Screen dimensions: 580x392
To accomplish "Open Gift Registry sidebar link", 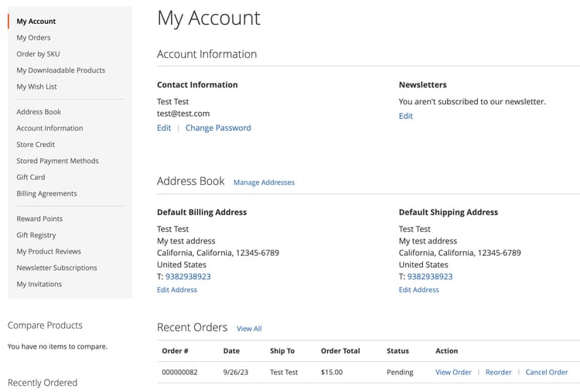I will click(x=36, y=235).
